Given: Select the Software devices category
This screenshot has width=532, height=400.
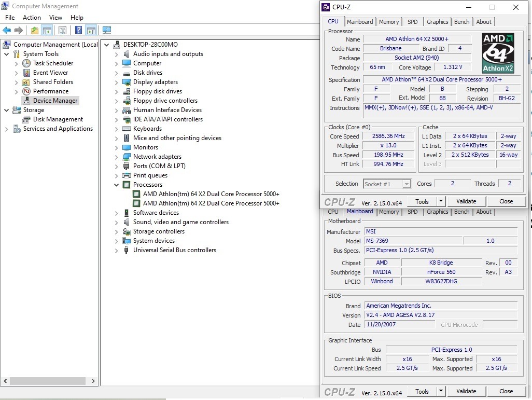Looking at the screenshot, I should tap(156, 213).
